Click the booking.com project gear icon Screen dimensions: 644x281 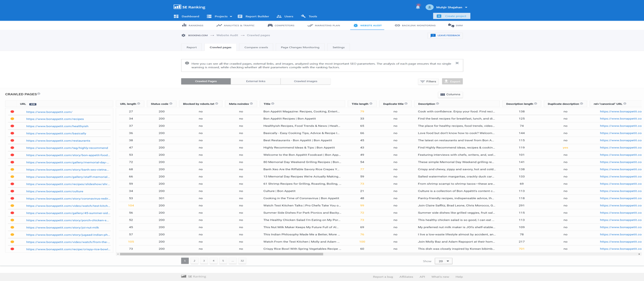click(x=184, y=36)
